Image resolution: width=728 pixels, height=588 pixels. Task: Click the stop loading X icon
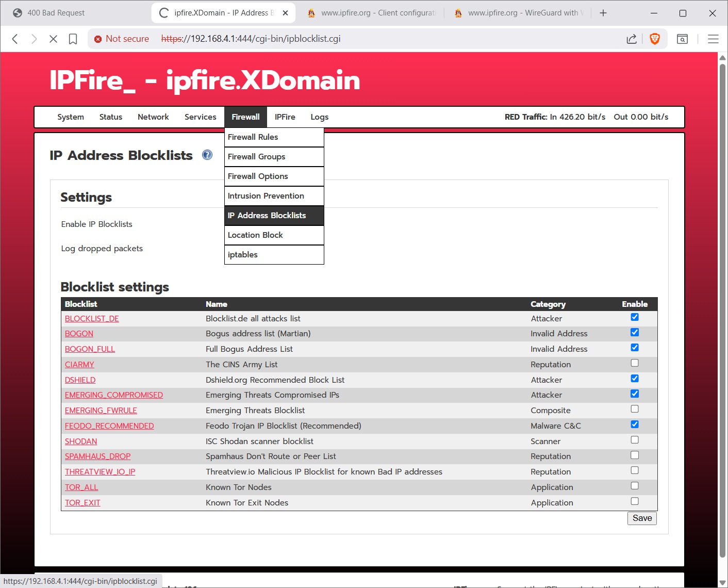(x=53, y=39)
